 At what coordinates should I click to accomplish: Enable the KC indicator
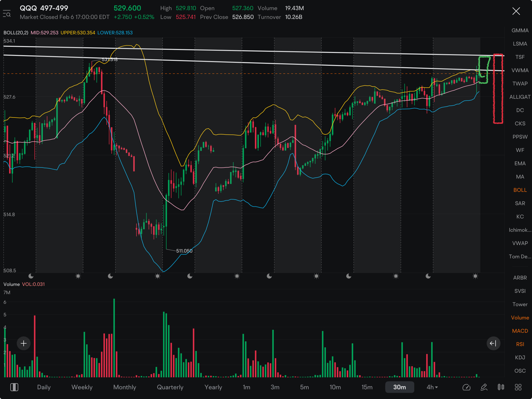point(520,217)
